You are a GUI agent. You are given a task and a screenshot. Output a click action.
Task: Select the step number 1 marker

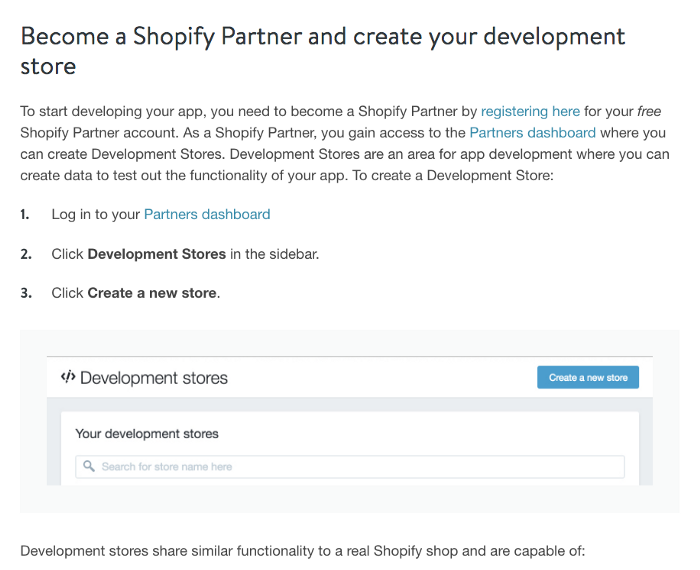(x=25, y=214)
